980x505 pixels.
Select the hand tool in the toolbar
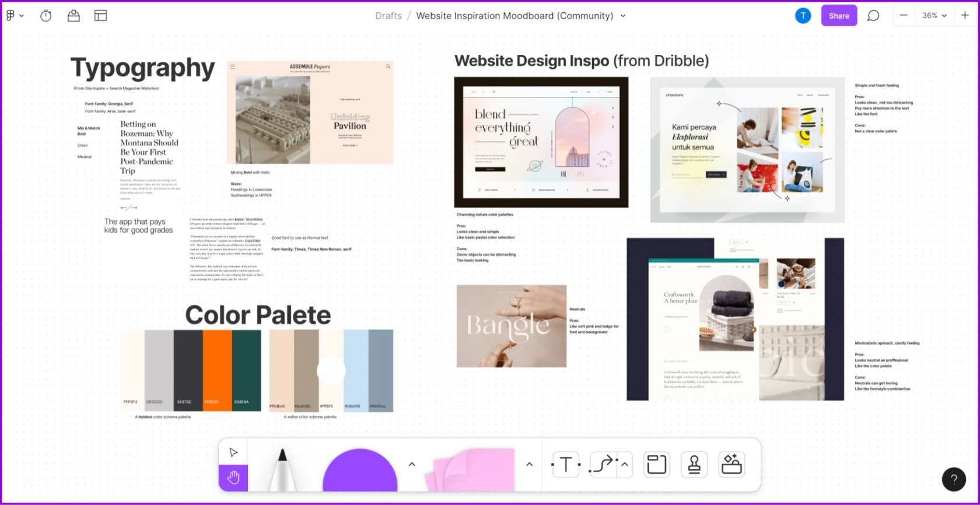(233, 478)
